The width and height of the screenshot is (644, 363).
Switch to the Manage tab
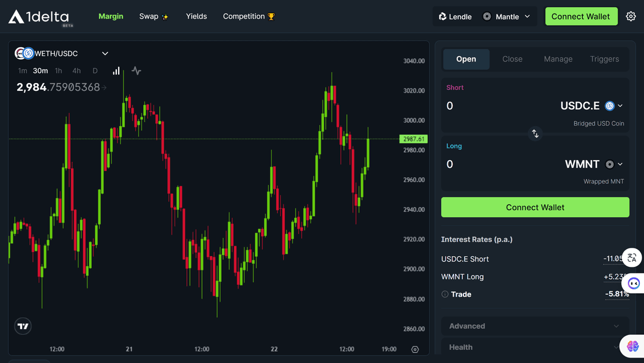[558, 59]
